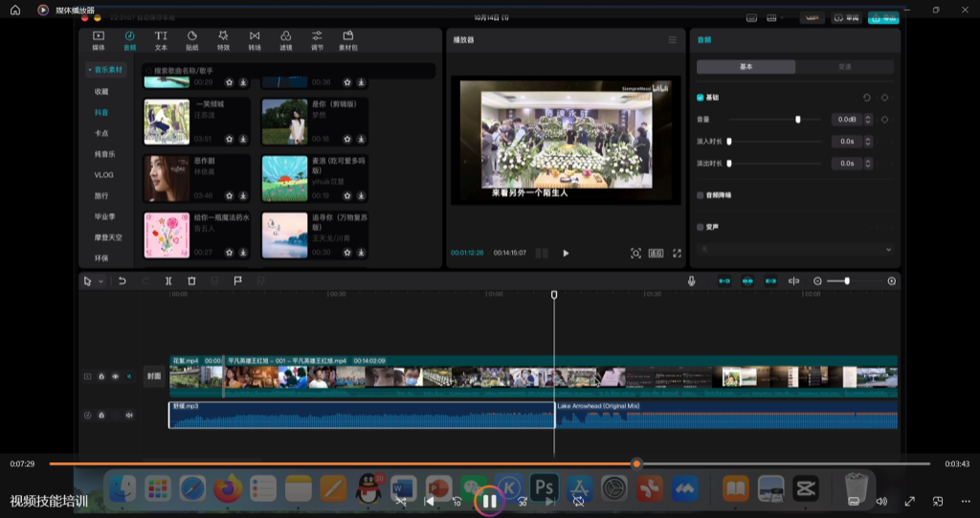This screenshot has height=518, width=980.
Task: Expand the voice changer dropdown below 变声
Action: click(x=888, y=249)
